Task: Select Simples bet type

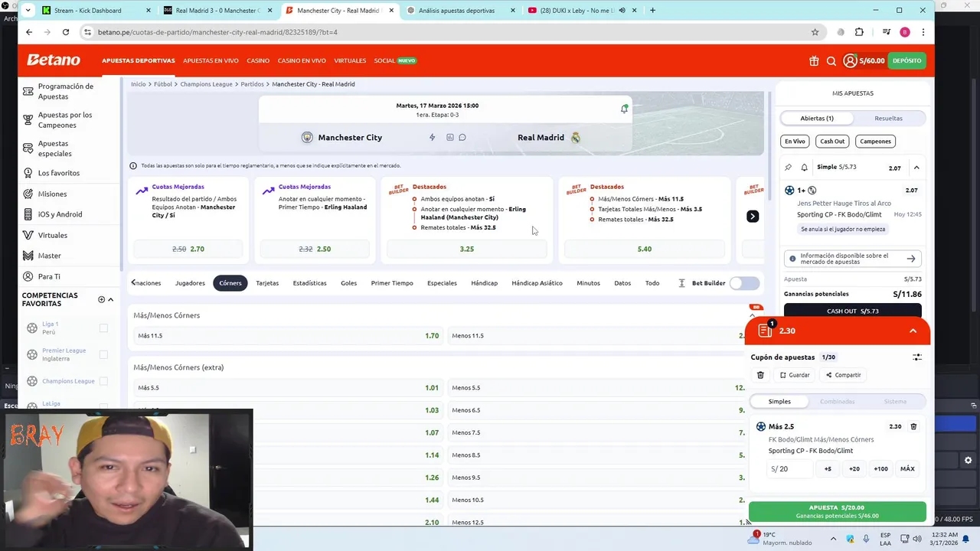Action: coord(779,401)
